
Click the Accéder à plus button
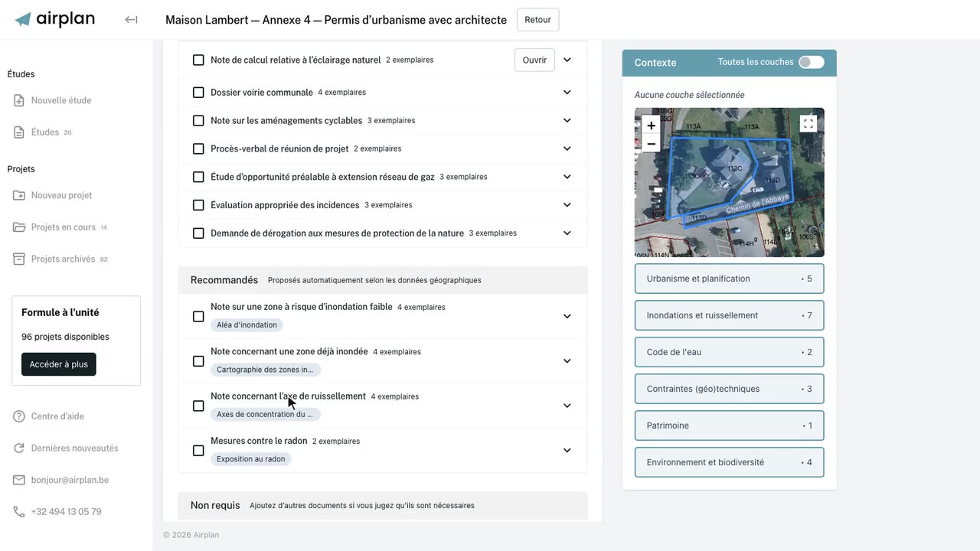click(59, 364)
